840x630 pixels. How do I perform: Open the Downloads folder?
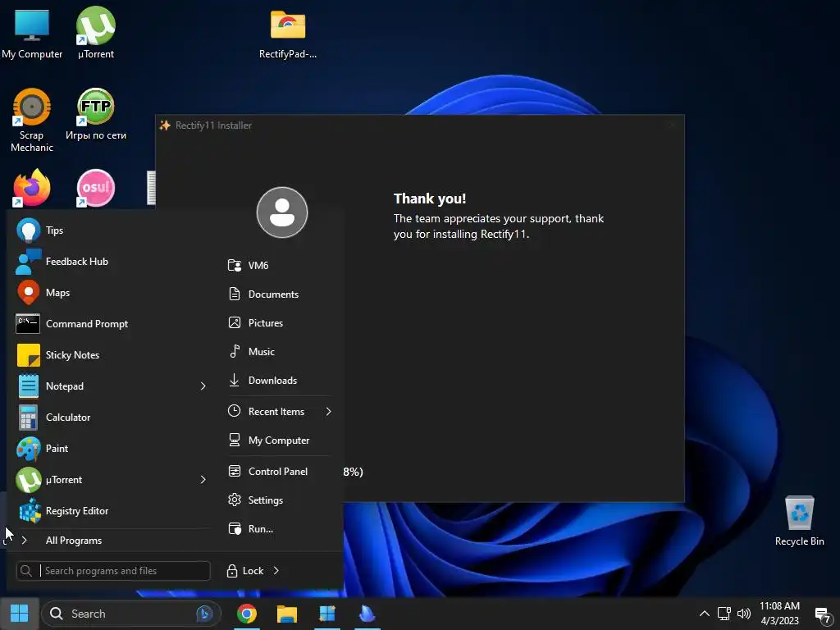pyautogui.click(x=279, y=381)
